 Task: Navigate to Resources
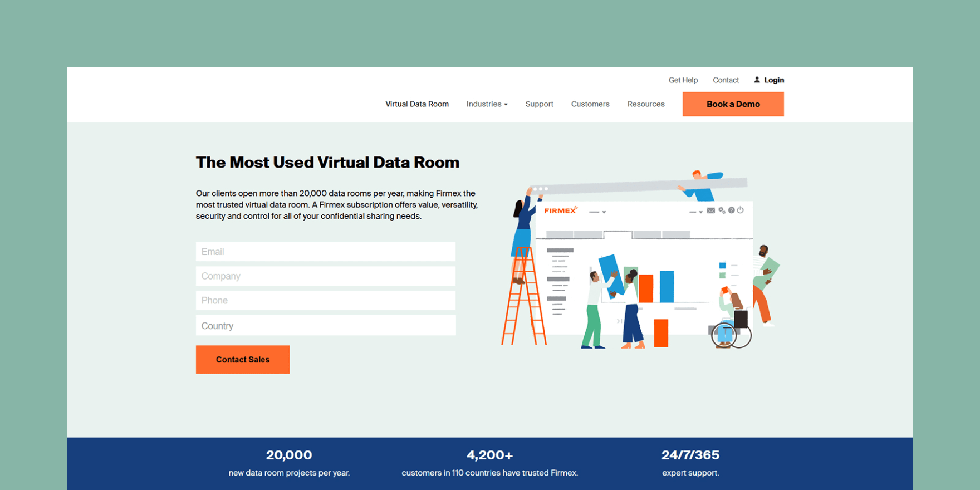pyautogui.click(x=645, y=104)
